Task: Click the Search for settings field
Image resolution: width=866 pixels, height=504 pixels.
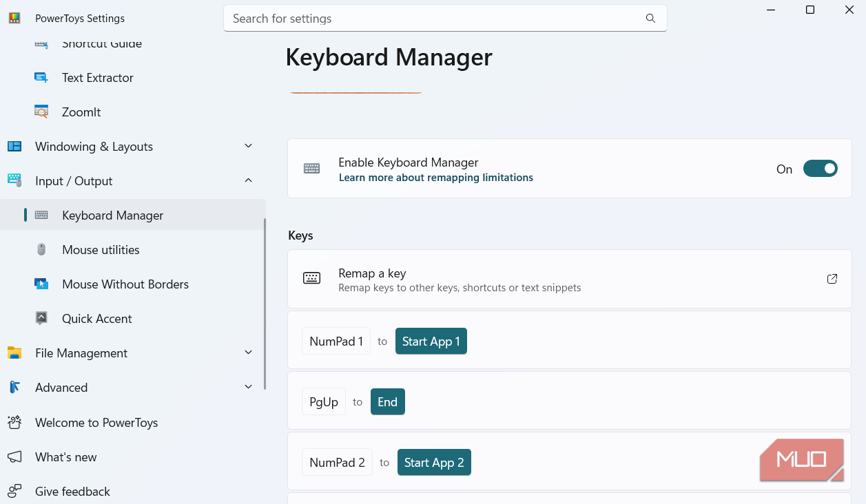Action: point(445,19)
